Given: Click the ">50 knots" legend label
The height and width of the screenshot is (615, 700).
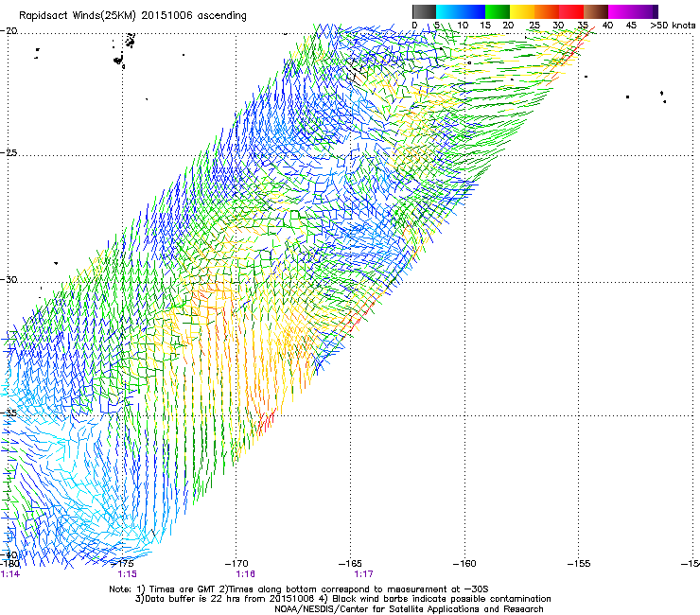Looking at the screenshot, I should click(673, 26).
